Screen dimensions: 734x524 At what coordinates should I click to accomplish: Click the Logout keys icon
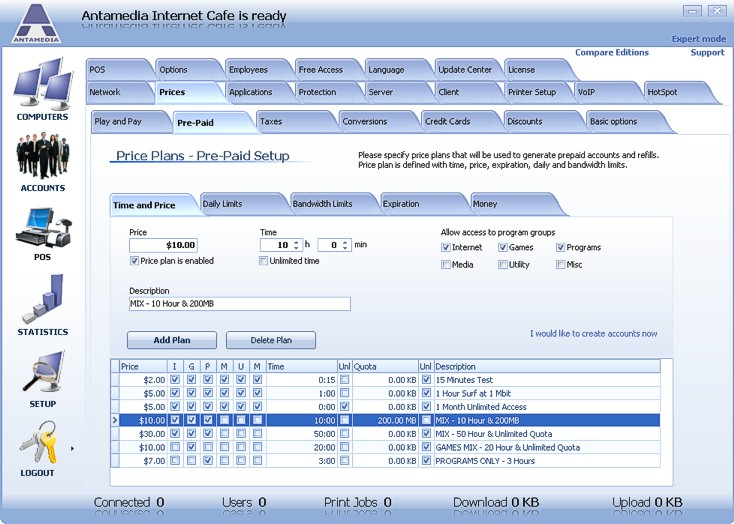tap(38, 443)
